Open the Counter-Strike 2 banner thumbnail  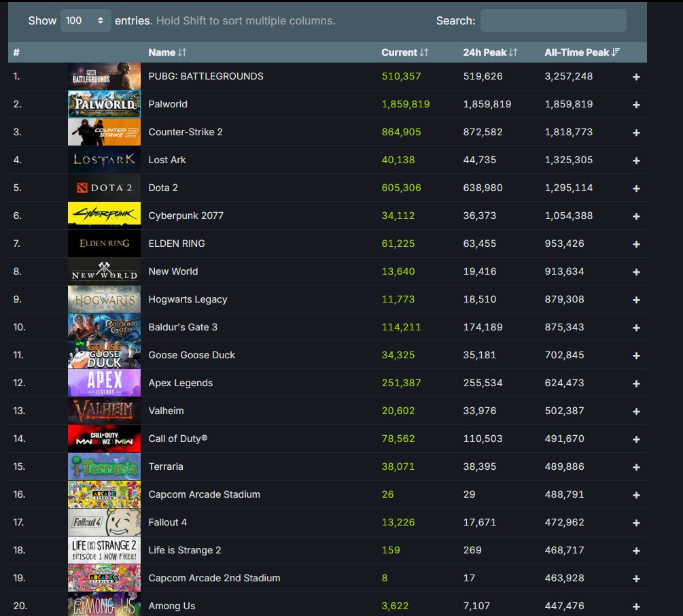pos(104,132)
